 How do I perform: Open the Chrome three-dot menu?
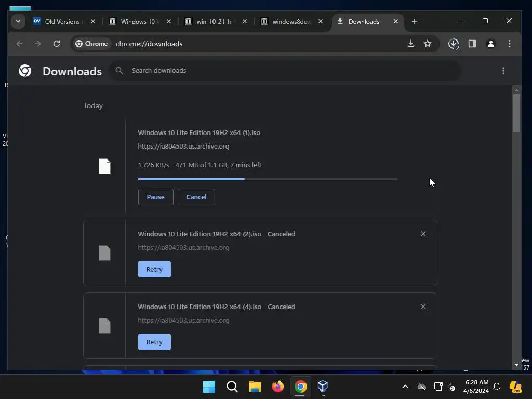[509, 44]
